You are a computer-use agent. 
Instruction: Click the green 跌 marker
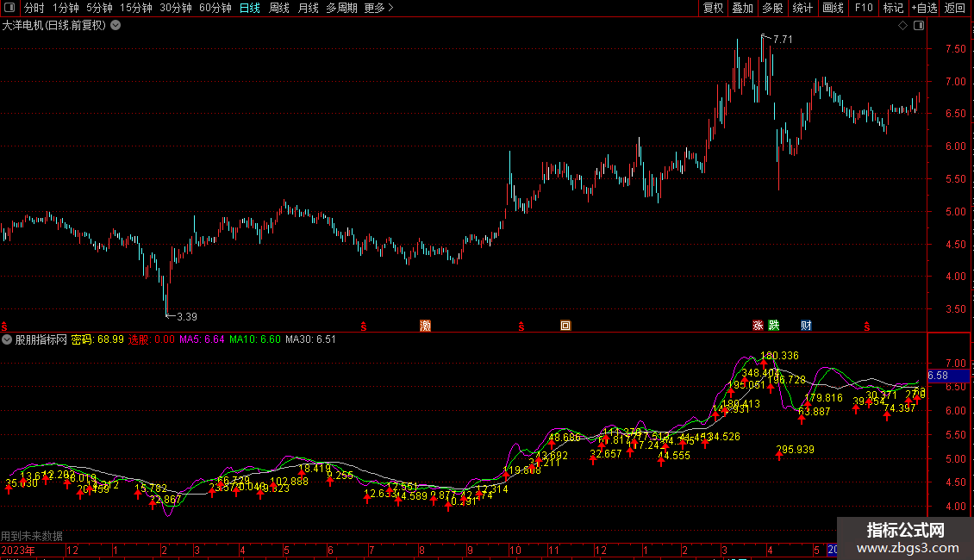[773, 326]
